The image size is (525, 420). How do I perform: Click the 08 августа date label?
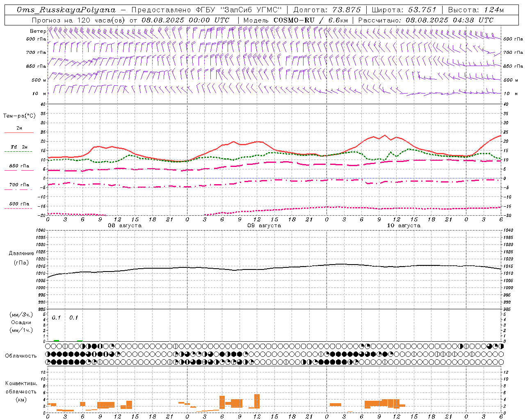(125, 226)
